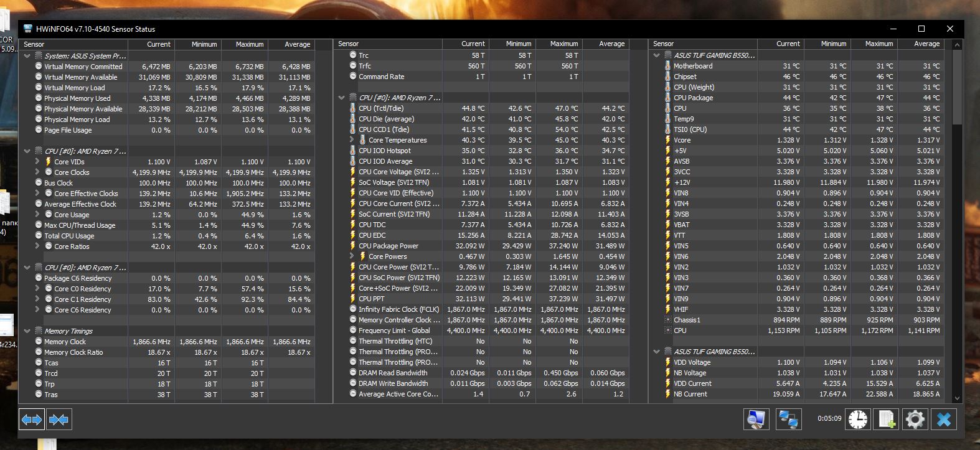Select the Page File Usage row label

[68, 130]
